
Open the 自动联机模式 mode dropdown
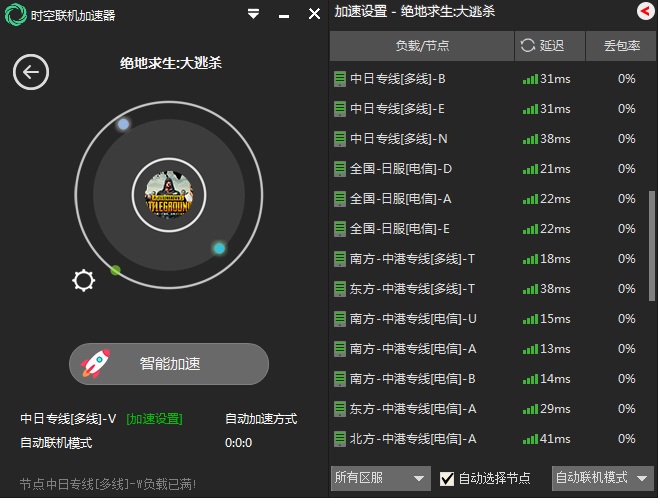(x=602, y=478)
